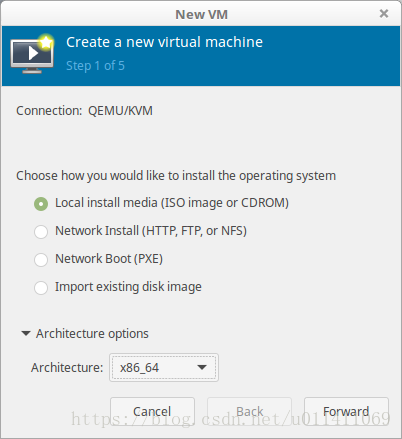
Task: Click the "Create a new virtual machine" heading
Action: 164,42
